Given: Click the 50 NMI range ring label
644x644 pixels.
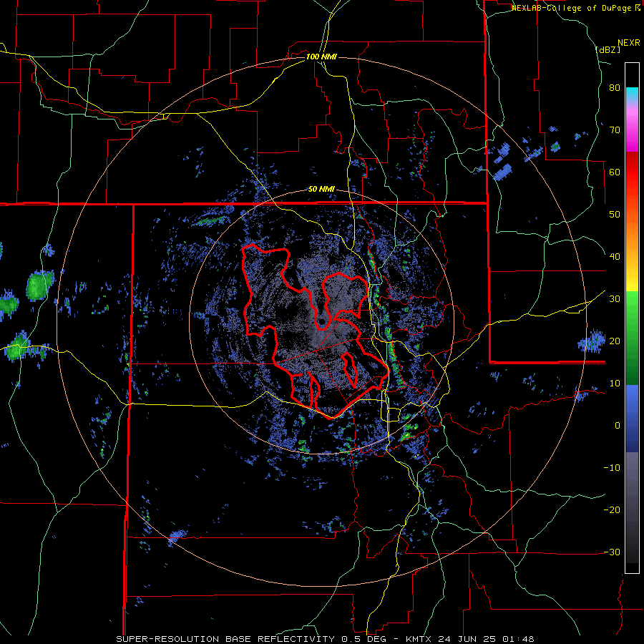Looking at the screenshot, I should click(321, 190).
